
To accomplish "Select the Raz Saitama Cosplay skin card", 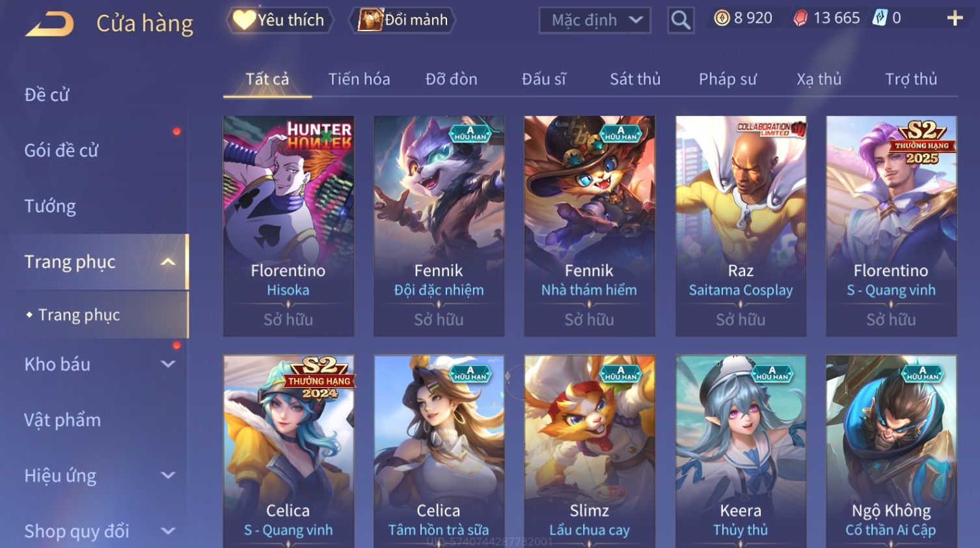I will (741, 226).
